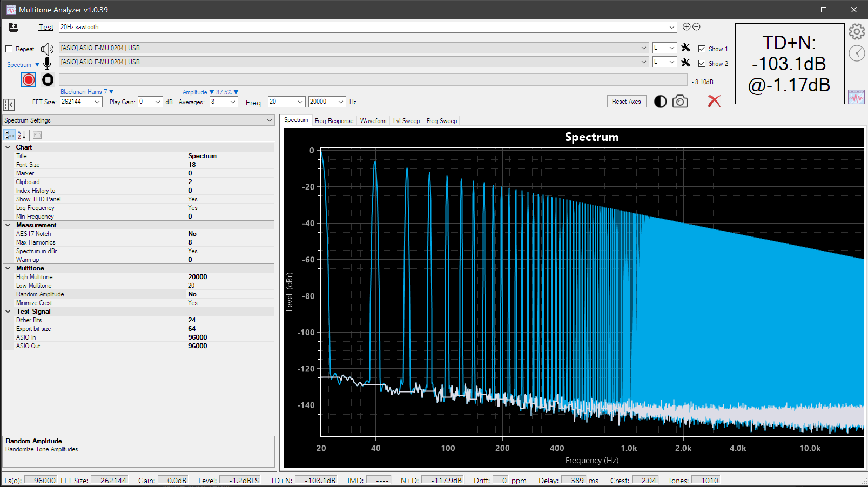Open the Play Gain dropdown
The image size is (868, 487).
[158, 102]
